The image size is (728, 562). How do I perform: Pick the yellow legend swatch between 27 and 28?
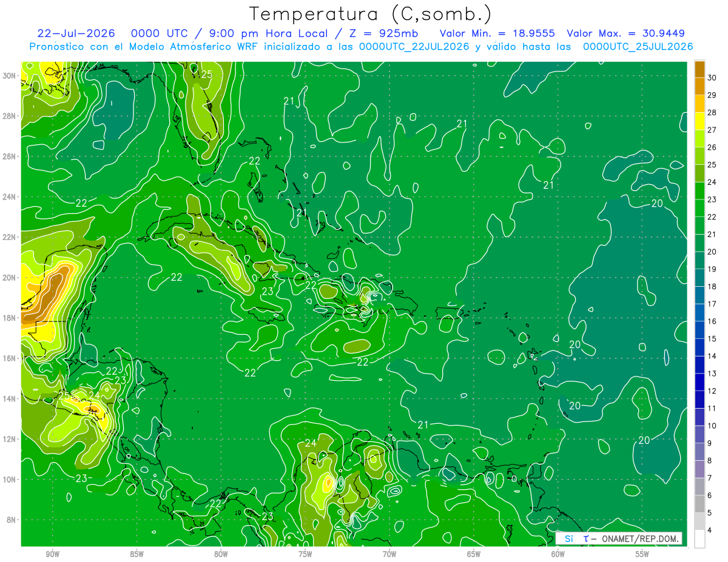(x=699, y=121)
